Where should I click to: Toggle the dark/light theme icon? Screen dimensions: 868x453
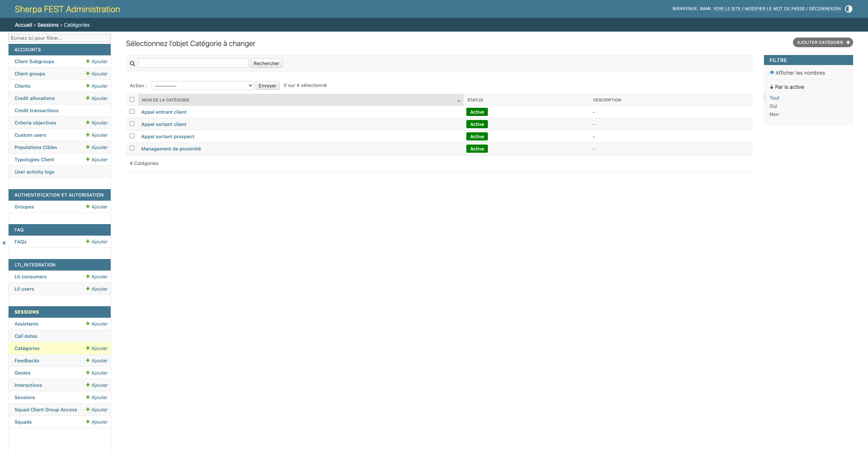click(x=849, y=9)
